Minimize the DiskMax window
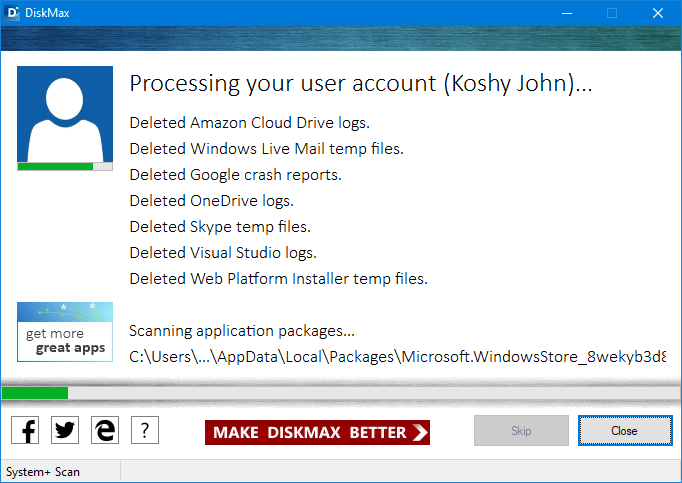 click(567, 13)
